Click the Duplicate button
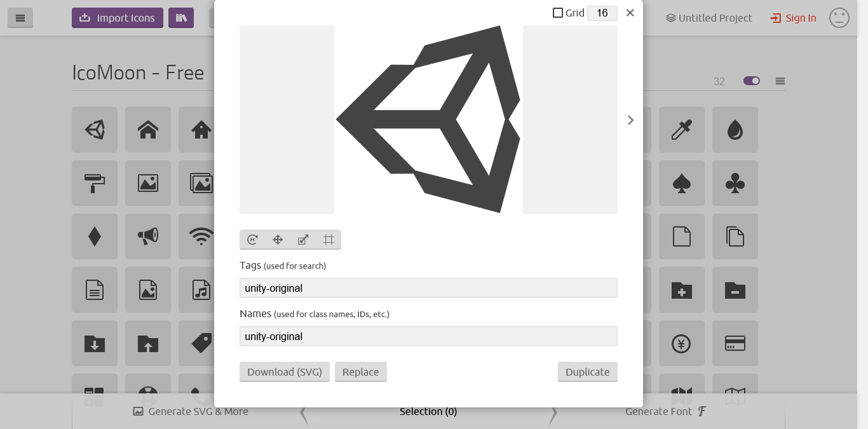Image resolution: width=868 pixels, height=429 pixels. (x=588, y=372)
